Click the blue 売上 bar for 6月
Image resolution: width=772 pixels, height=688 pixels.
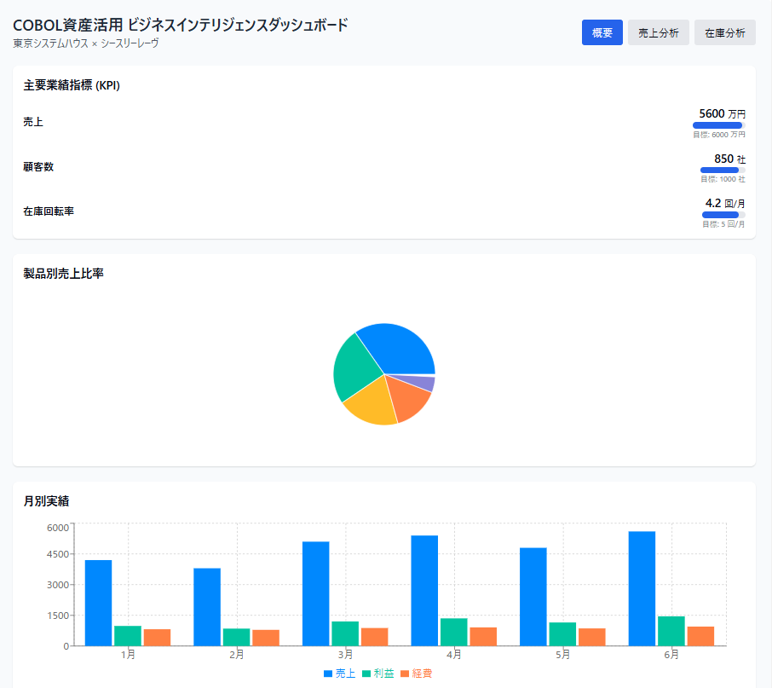pos(641,588)
